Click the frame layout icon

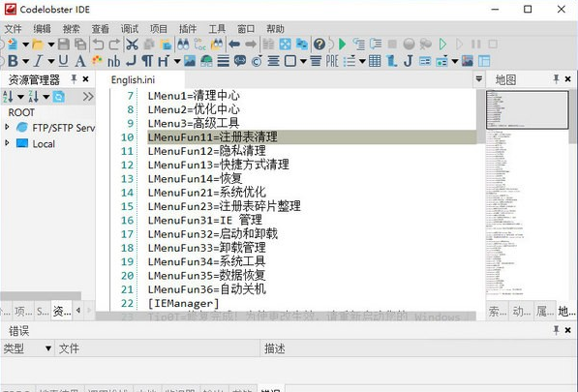[x=484, y=61]
